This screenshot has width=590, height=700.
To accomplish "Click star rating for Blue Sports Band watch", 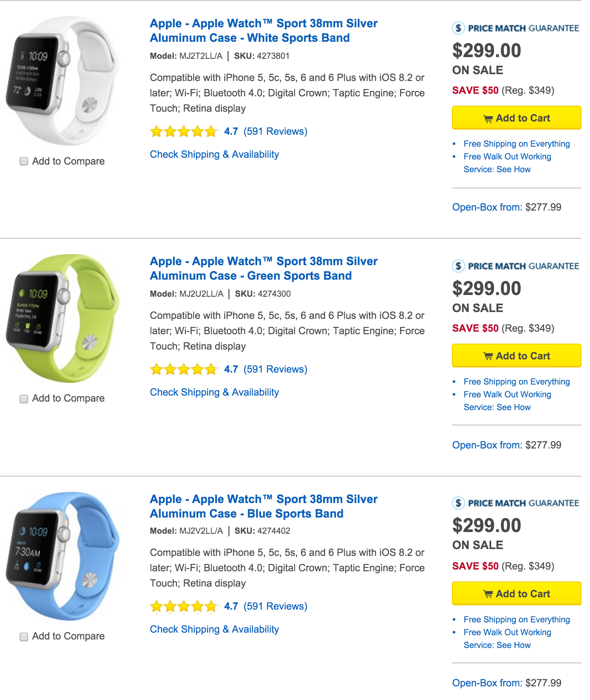I will tap(184, 606).
